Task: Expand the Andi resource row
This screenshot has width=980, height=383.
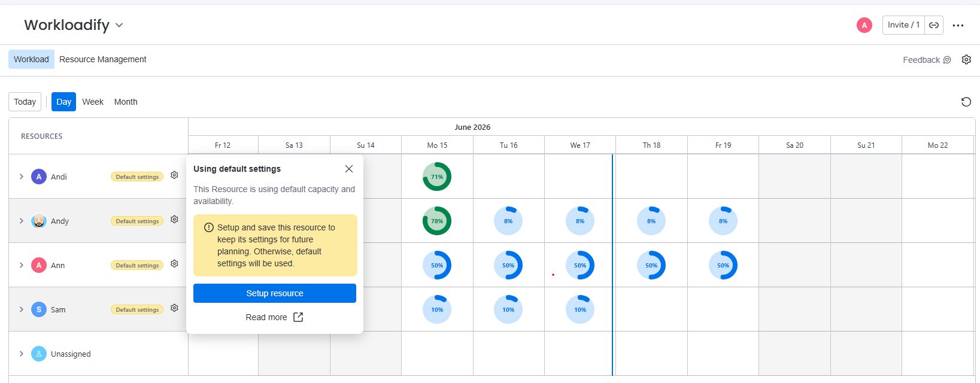Action: [x=22, y=177]
